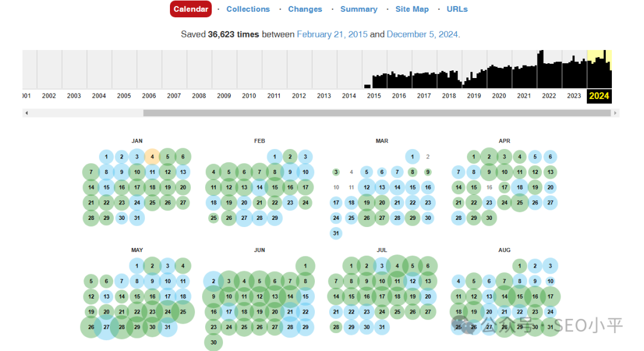This screenshot has width=644, height=351.
Task: Open the Summary tab
Action: click(x=359, y=9)
